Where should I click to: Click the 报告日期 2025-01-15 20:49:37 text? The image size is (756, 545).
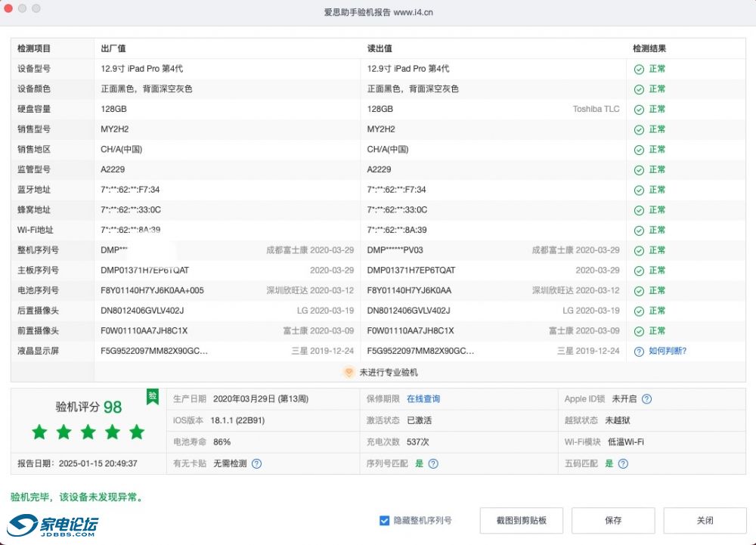pyautogui.click(x=77, y=463)
